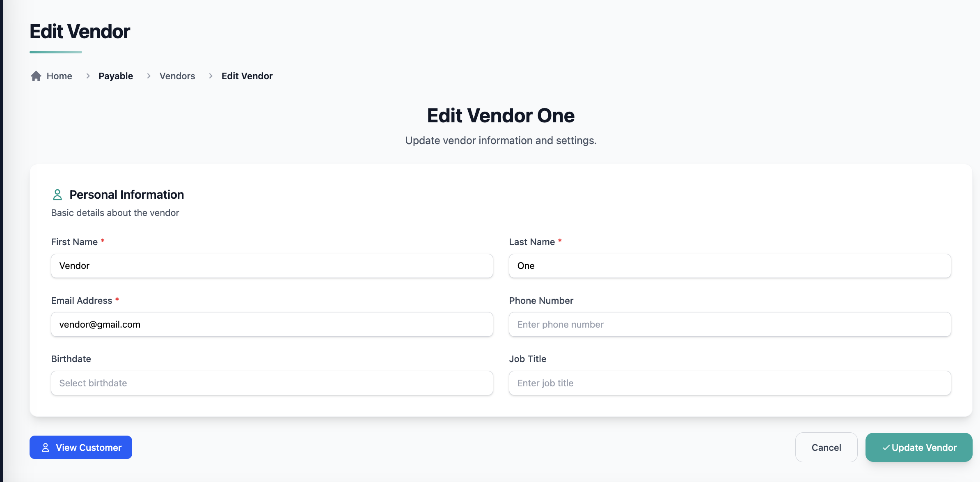Focus the First Name input field
The width and height of the screenshot is (980, 482).
click(272, 266)
